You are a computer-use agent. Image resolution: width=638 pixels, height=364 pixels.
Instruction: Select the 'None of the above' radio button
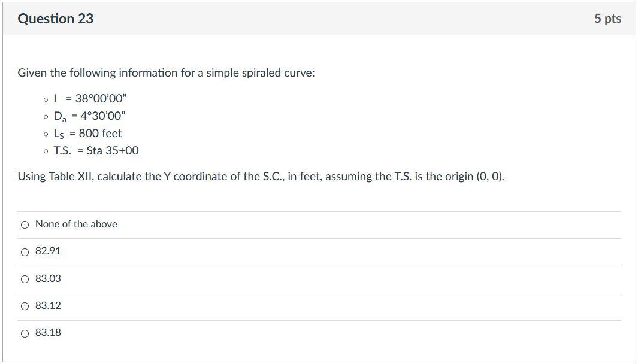point(25,225)
